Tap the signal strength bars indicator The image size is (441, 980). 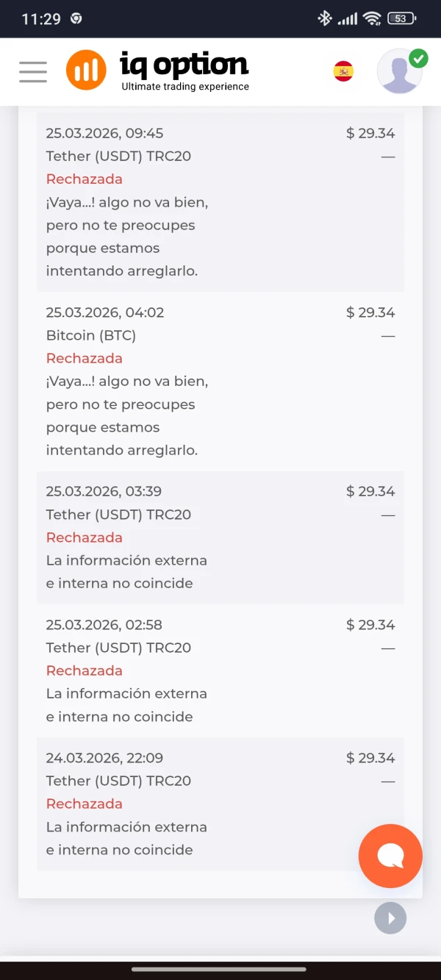click(x=348, y=18)
